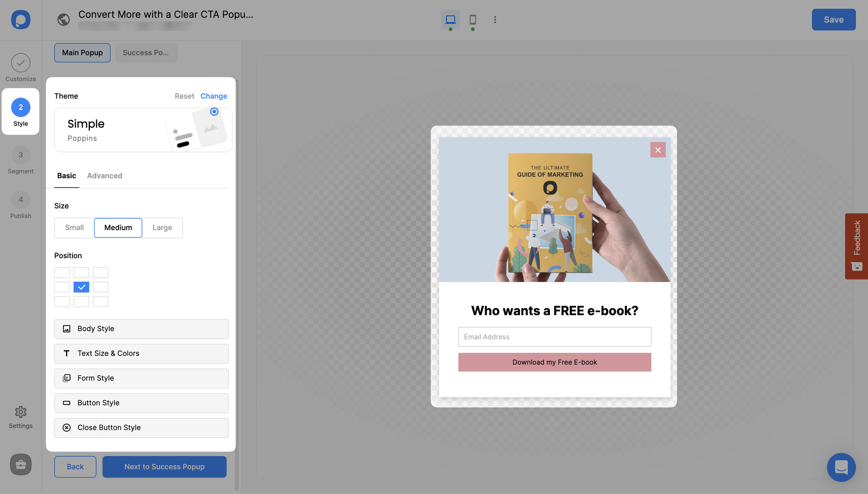The width and height of the screenshot is (868, 494).
Task: Switch to the Success Po... tab
Action: [x=146, y=53]
